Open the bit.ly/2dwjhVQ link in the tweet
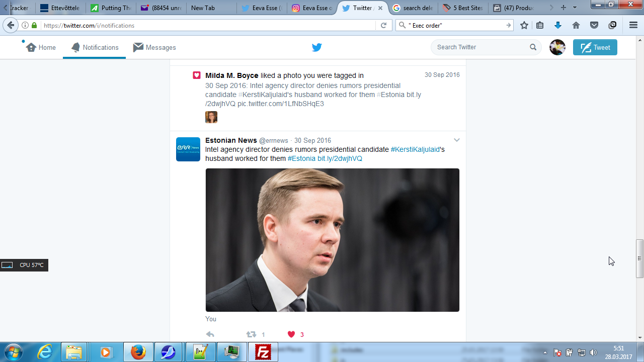 point(340,158)
